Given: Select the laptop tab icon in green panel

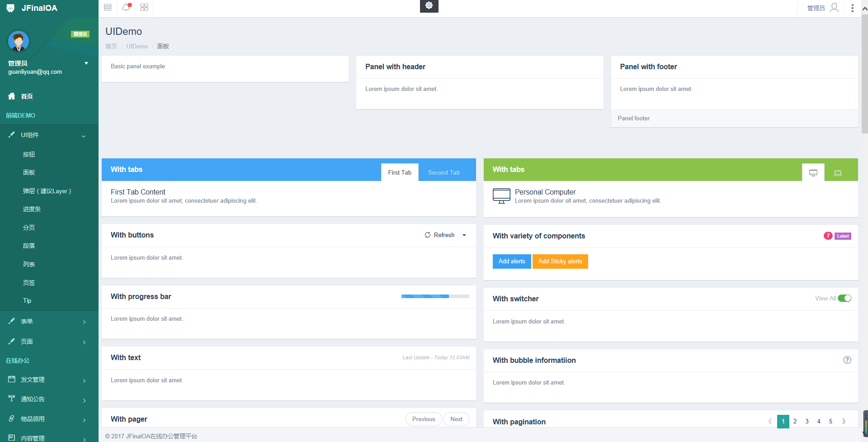Looking at the screenshot, I should click(838, 172).
